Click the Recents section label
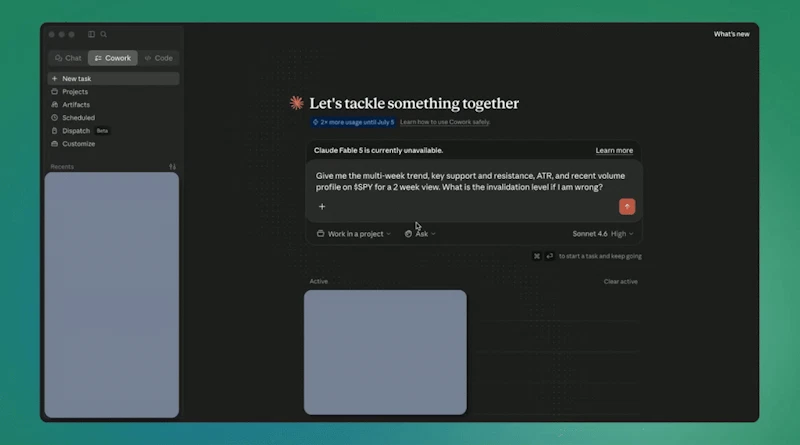The width and height of the screenshot is (800, 445). tap(62, 167)
